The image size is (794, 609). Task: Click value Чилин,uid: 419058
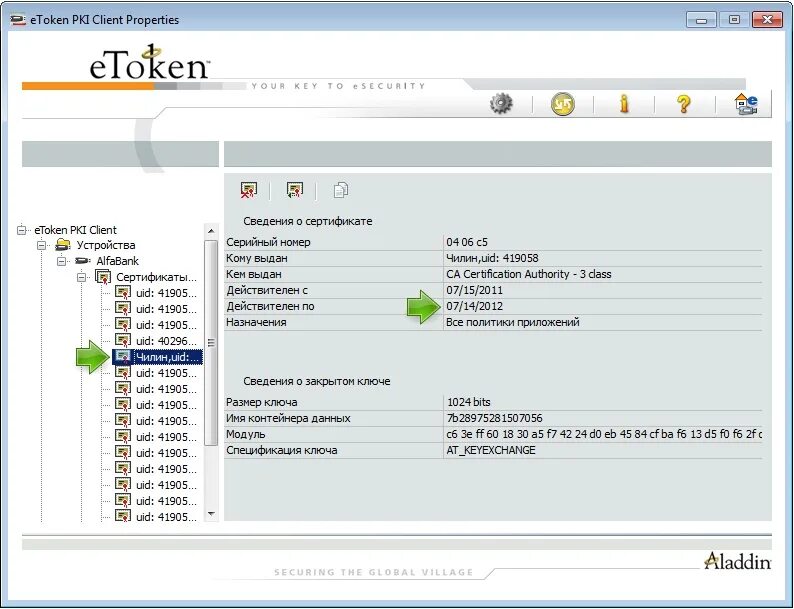pyautogui.click(x=492, y=258)
